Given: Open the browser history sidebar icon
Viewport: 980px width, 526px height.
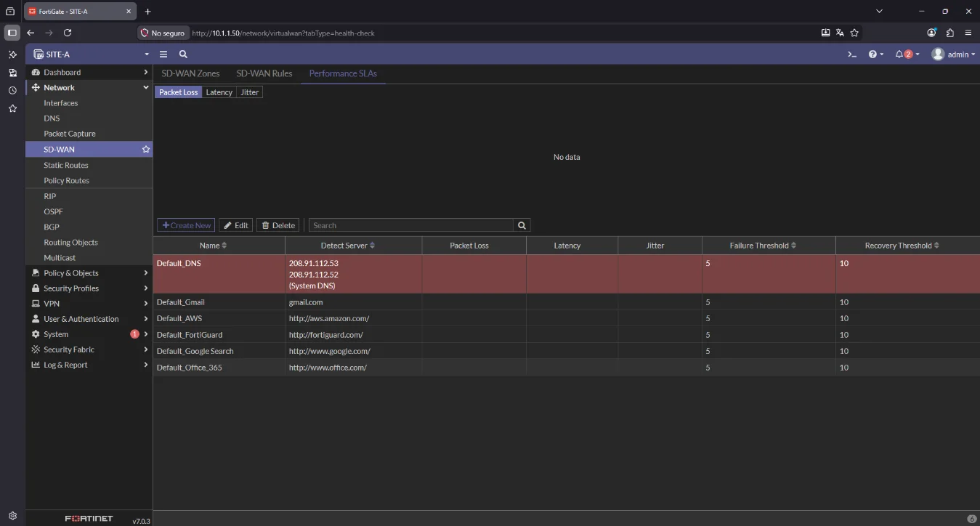Looking at the screenshot, I should point(12,91).
